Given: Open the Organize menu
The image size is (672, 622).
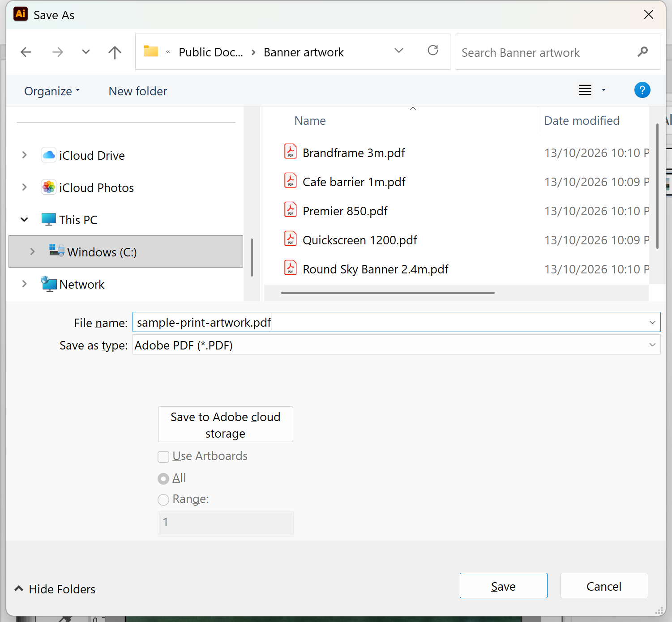Looking at the screenshot, I should coord(52,91).
